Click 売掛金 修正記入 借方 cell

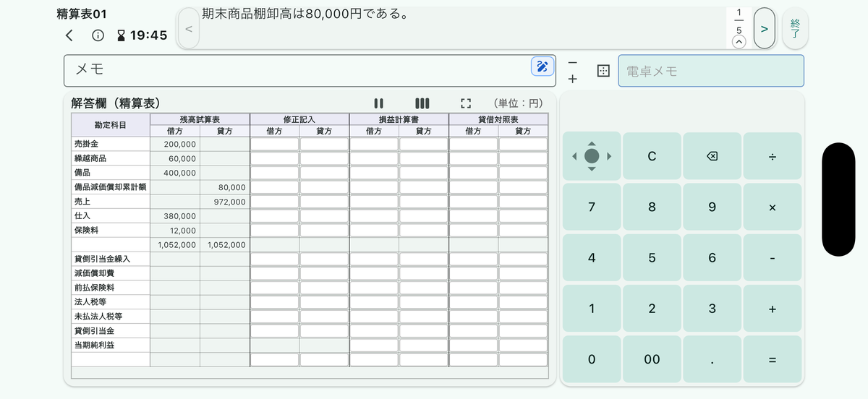tap(275, 144)
